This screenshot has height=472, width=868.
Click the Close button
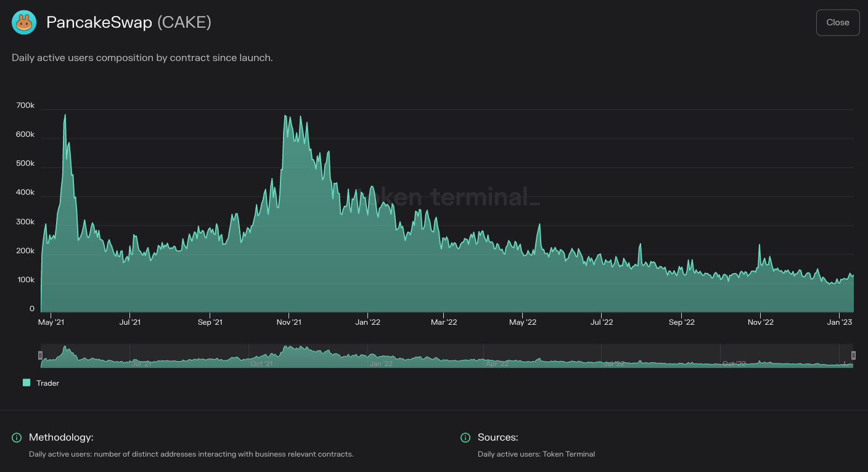(838, 22)
